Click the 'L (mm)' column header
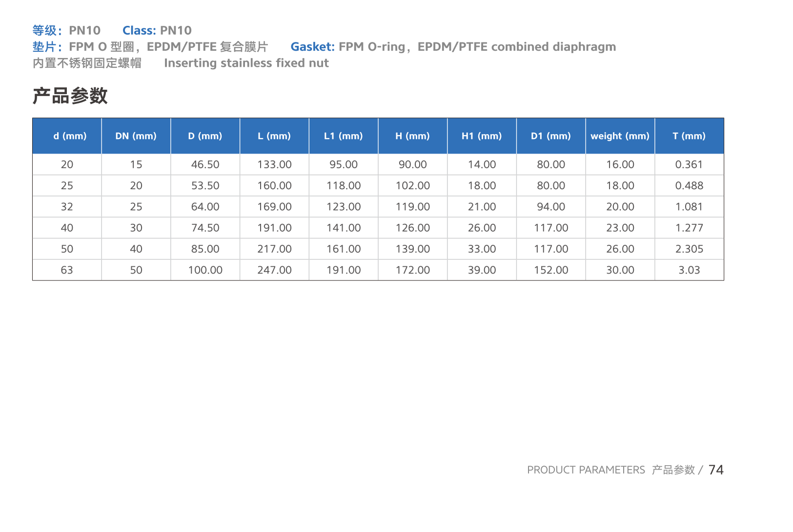793x532 pixels. pos(274,136)
